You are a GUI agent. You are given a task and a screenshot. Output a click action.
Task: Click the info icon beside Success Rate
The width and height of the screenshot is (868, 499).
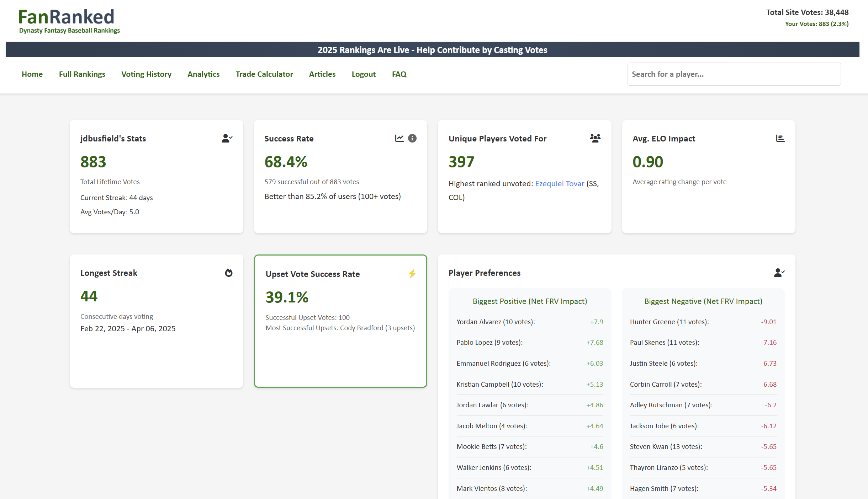(x=412, y=138)
